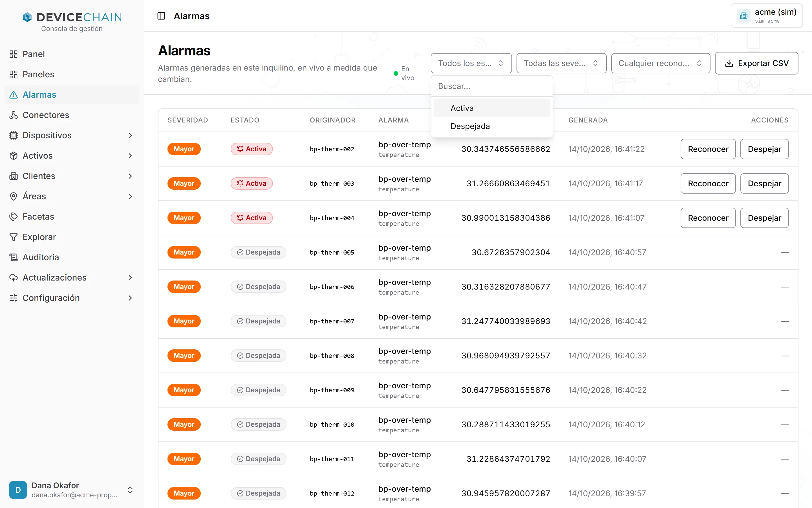Viewport: 812px width, 508px height.
Task: Click the DeviceChain logo
Action: pos(72,17)
